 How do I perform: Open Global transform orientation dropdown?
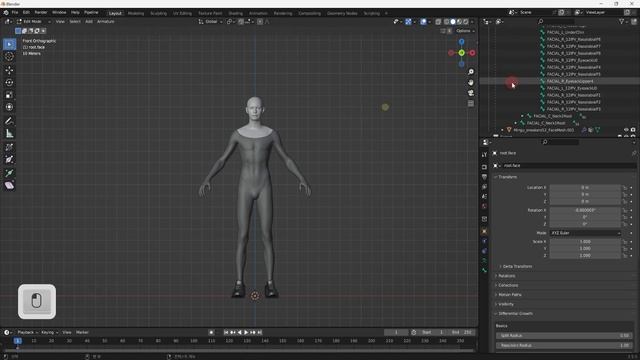(211, 22)
